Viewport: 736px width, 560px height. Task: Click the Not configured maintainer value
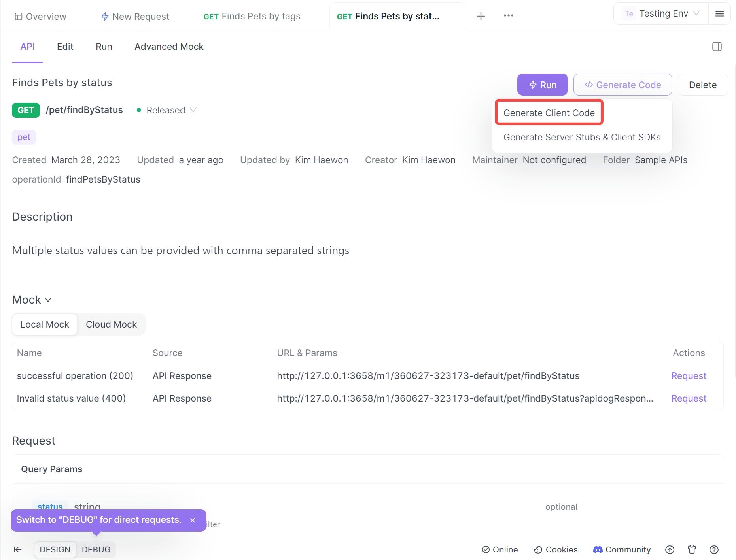[x=554, y=160]
